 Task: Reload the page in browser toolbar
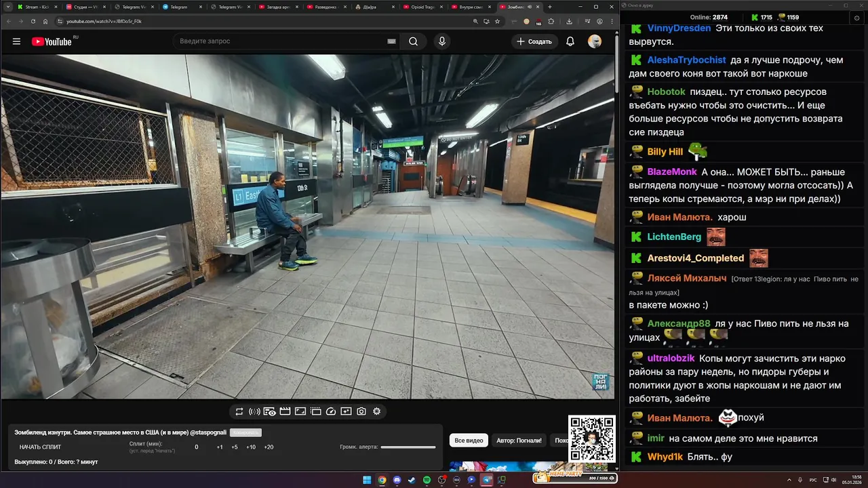pos(33,21)
